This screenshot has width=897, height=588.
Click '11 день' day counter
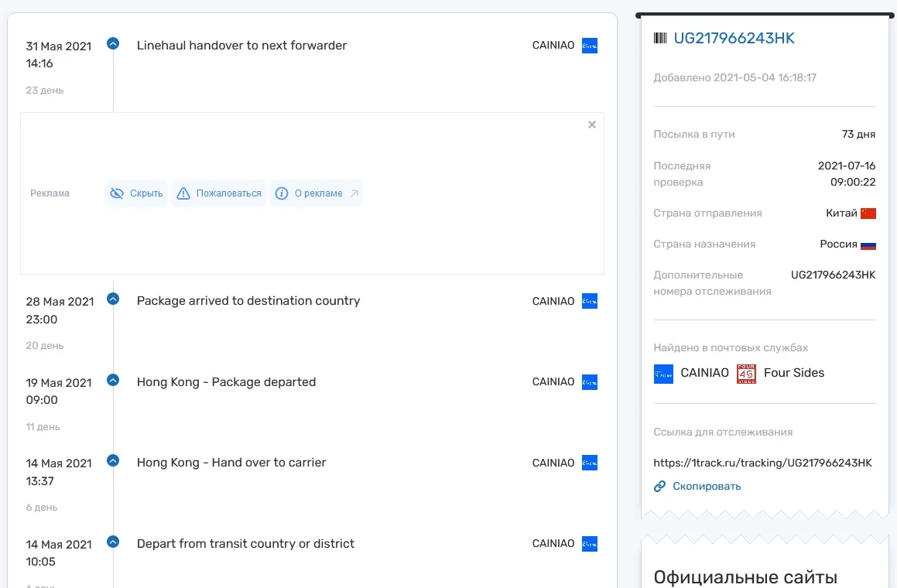click(x=43, y=427)
